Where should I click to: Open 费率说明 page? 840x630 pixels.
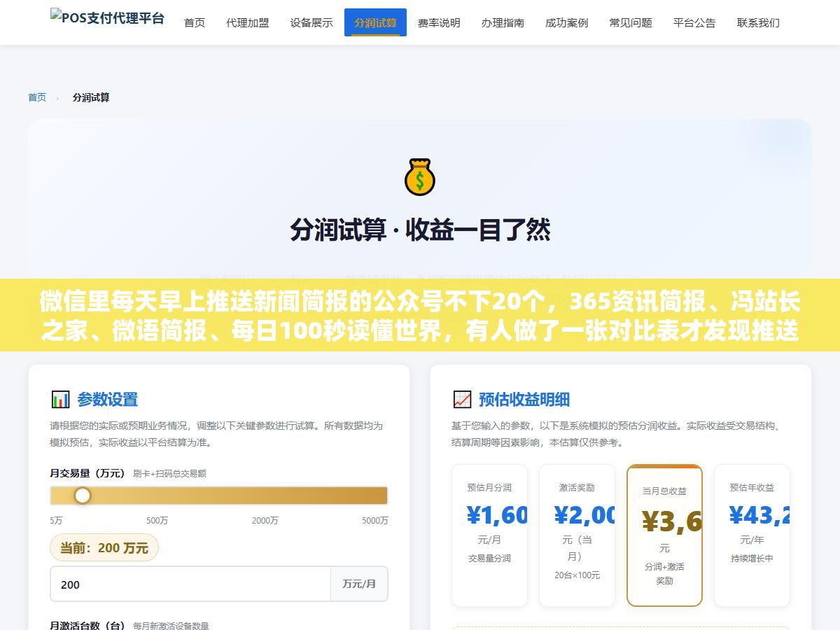(x=439, y=22)
